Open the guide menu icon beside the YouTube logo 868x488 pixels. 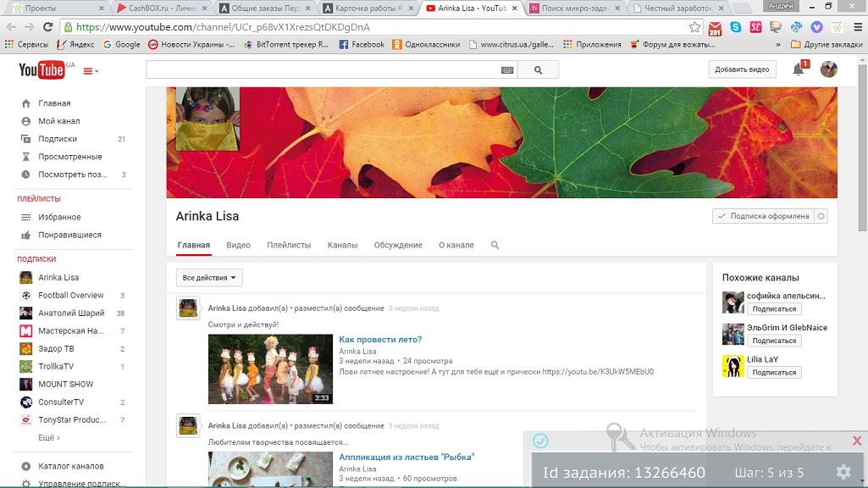tap(91, 71)
